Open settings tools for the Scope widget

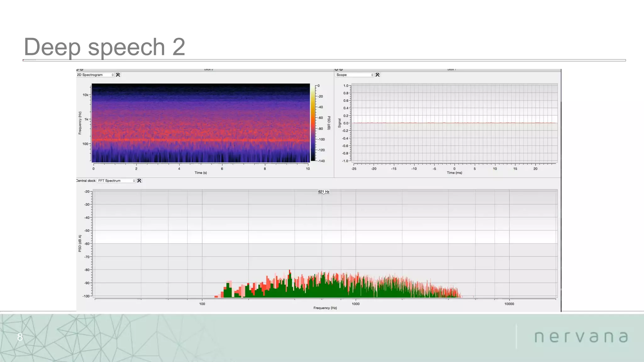click(377, 75)
